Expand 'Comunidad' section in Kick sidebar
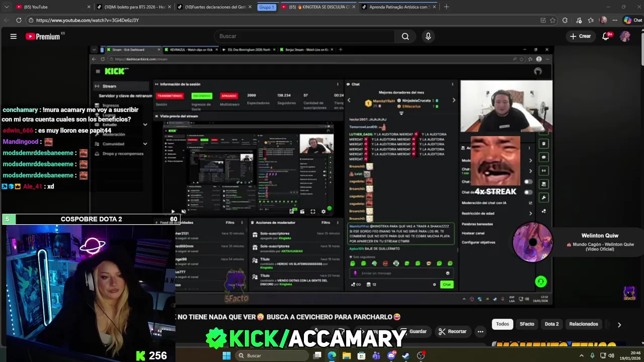The image size is (644, 362). [x=121, y=144]
